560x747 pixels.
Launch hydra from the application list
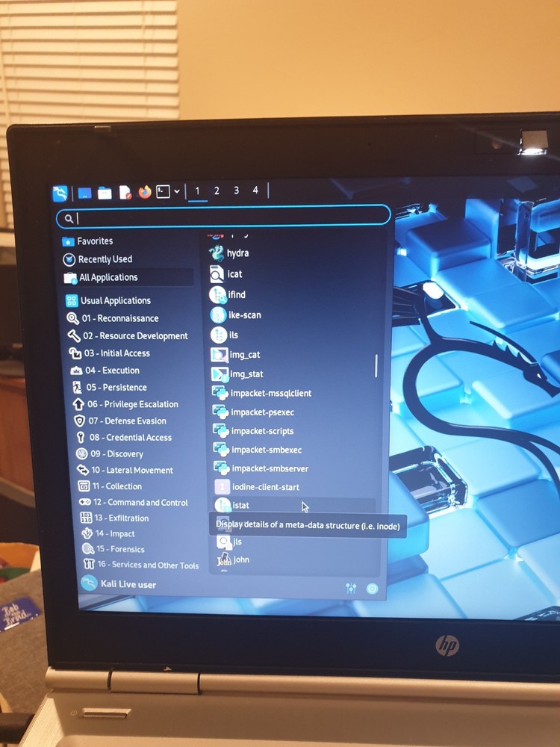pyautogui.click(x=290, y=253)
